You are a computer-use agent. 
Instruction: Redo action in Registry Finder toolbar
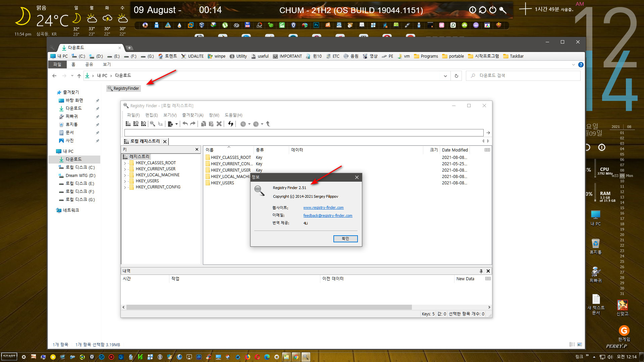[193, 124]
